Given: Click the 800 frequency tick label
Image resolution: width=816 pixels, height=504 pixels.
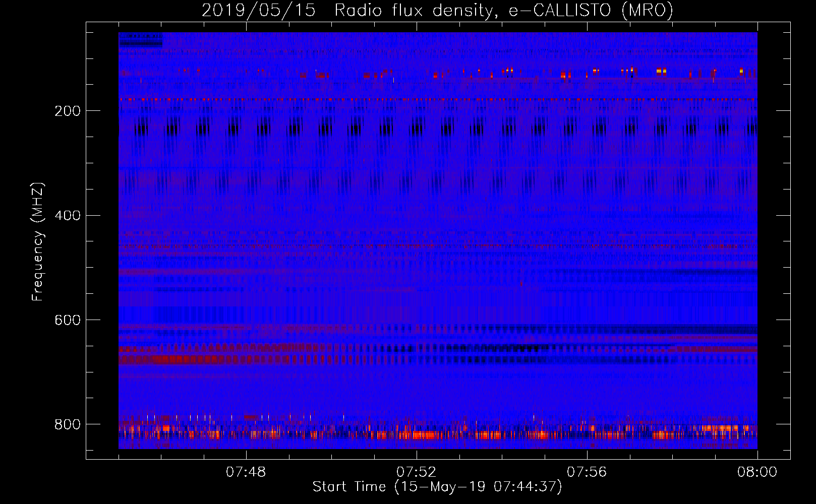Looking at the screenshot, I should (68, 424).
